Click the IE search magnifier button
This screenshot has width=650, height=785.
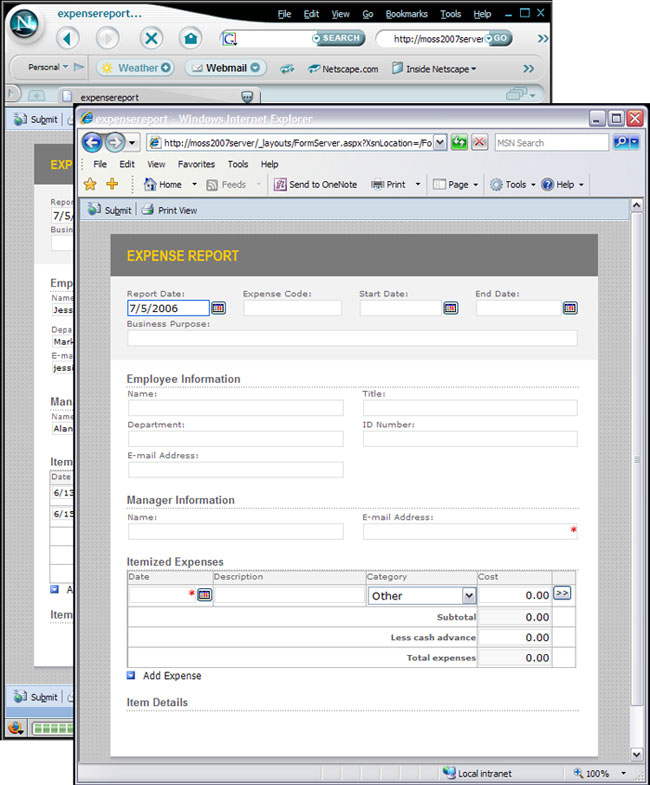point(621,143)
